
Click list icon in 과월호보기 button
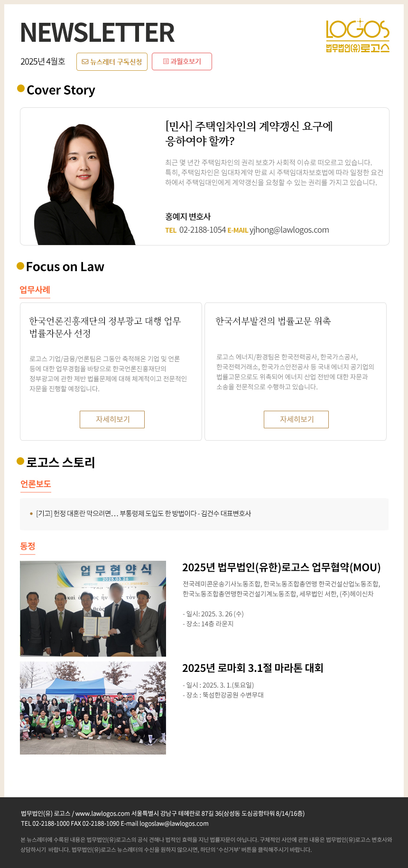pos(166,61)
